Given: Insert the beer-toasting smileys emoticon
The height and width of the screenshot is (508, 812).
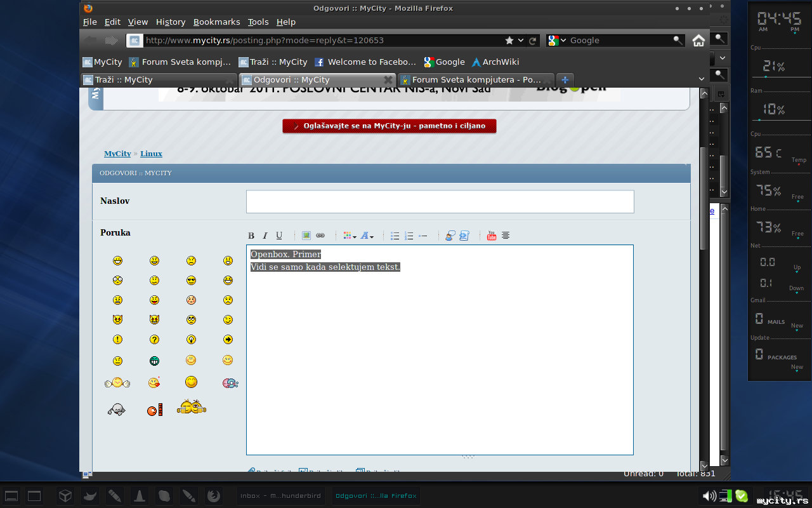Looking at the screenshot, I should point(192,407).
